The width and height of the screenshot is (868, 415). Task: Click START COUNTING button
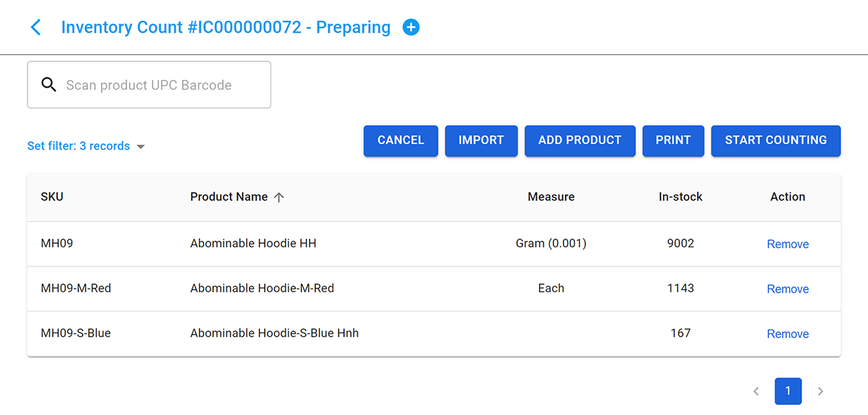pyautogui.click(x=775, y=140)
